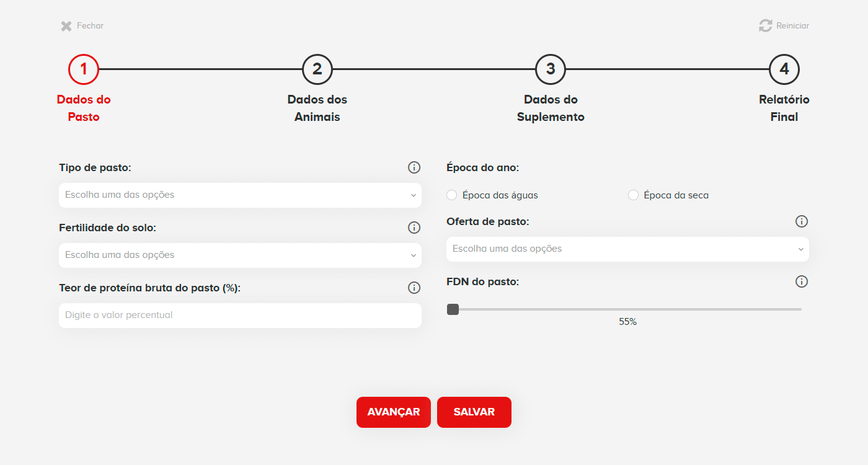Select Época das águas radio option
868x465 pixels.
click(x=452, y=195)
